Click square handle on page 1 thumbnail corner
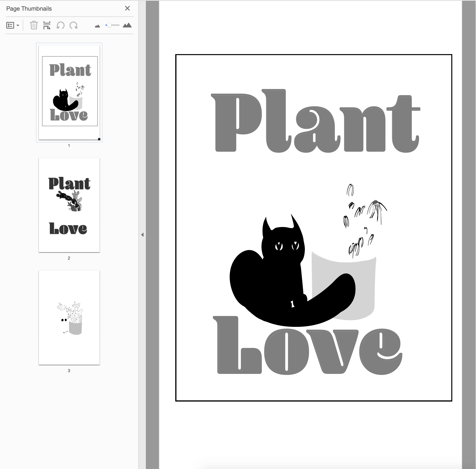Screen dimensions: 476x469 [99, 139]
